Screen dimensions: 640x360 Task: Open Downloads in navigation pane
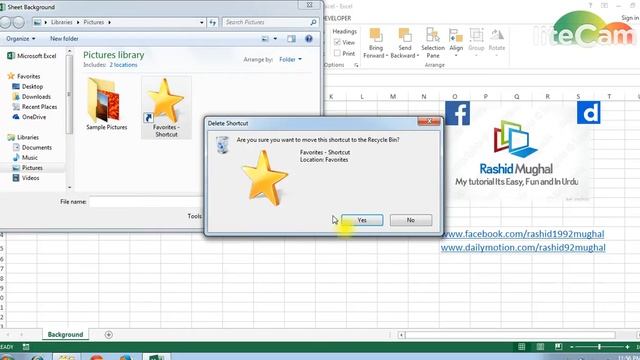pyautogui.click(x=32, y=97)
